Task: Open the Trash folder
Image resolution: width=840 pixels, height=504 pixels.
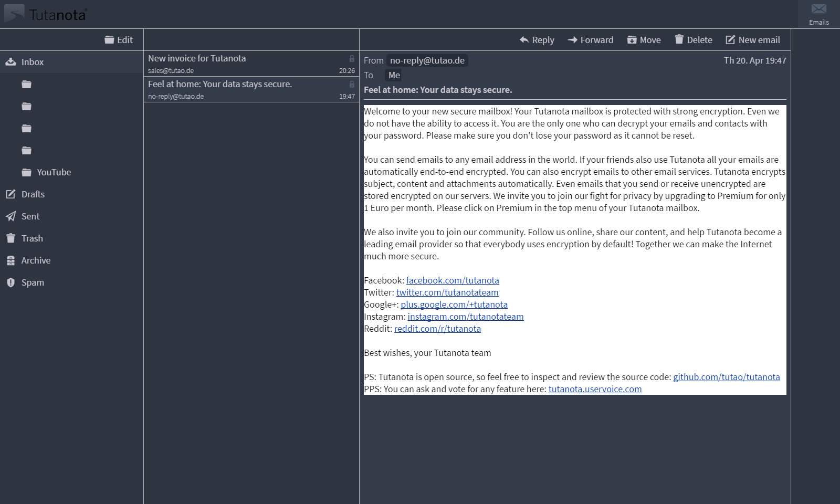Action: pos(71,238)
